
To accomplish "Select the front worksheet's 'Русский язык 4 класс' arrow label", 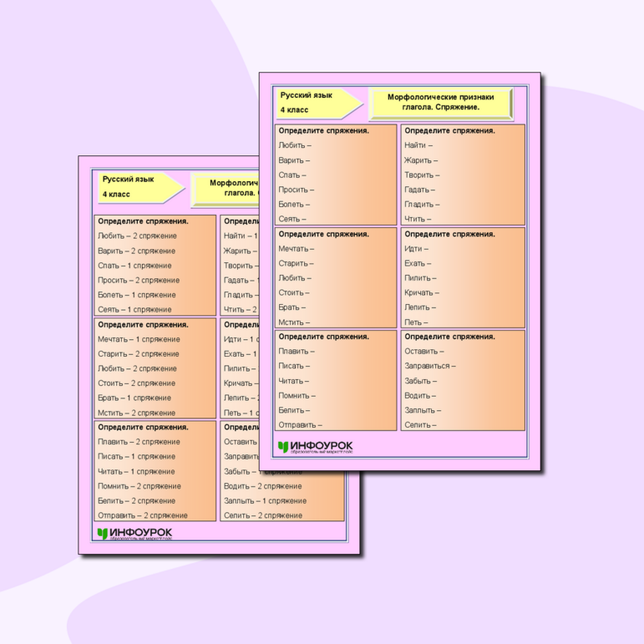I will pos(318,103).
